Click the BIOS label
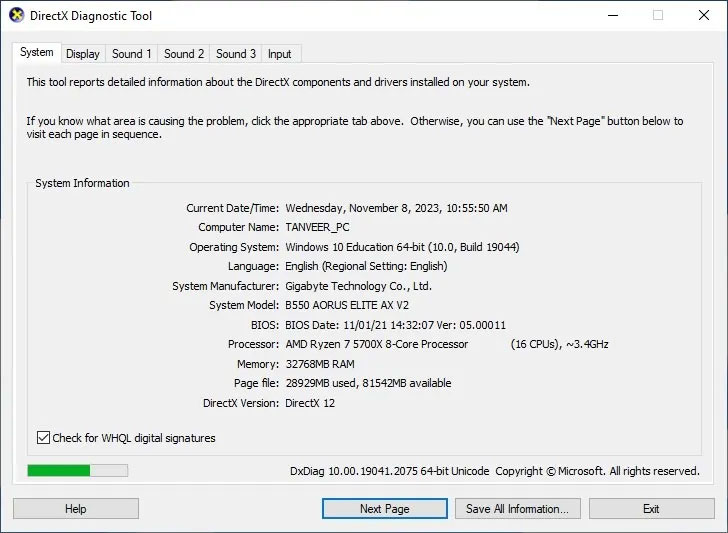Viewport: 728px width, 533px height. (x=265, y=325)
